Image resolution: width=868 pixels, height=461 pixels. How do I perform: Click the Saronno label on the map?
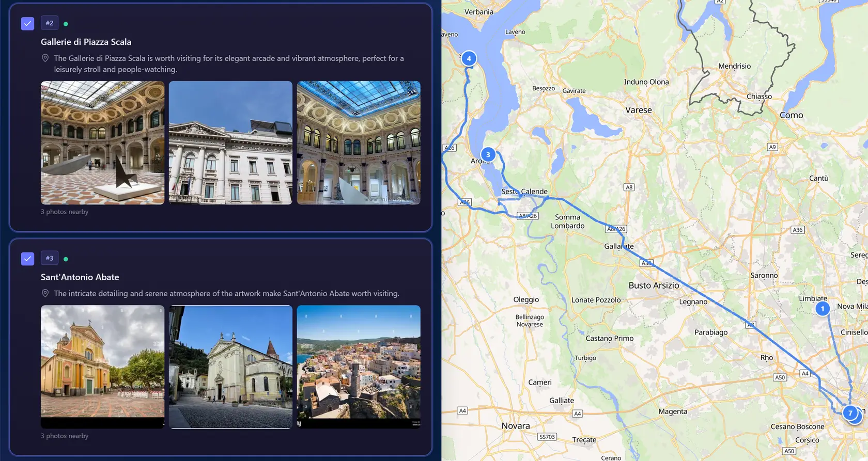764,276
